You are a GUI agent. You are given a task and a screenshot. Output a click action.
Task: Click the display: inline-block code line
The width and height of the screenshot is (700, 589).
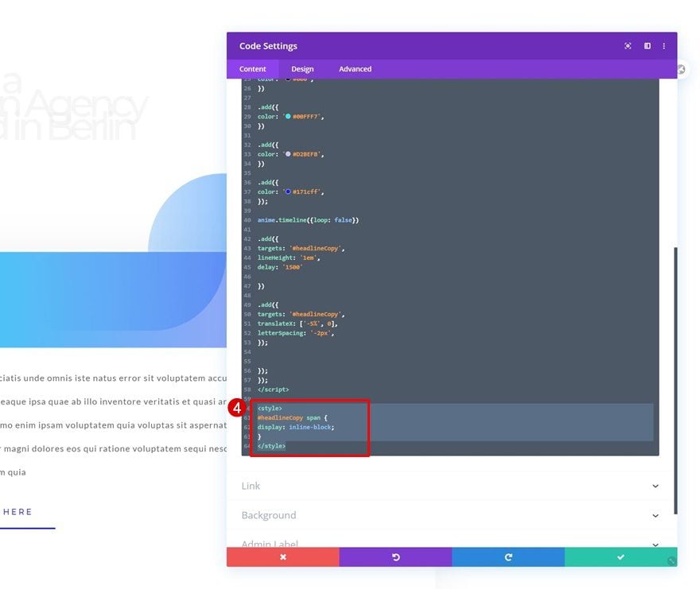point(296,427)
